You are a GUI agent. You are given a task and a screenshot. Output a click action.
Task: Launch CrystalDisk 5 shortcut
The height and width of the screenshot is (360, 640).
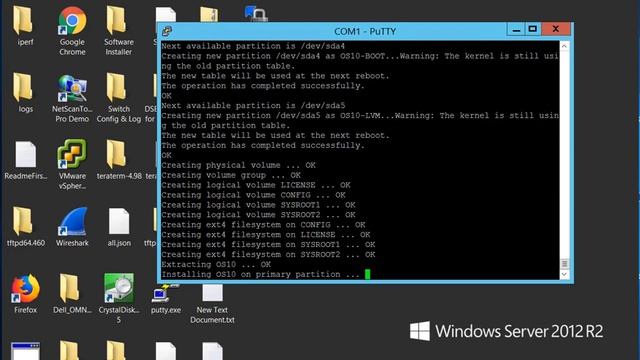[119, 298]
